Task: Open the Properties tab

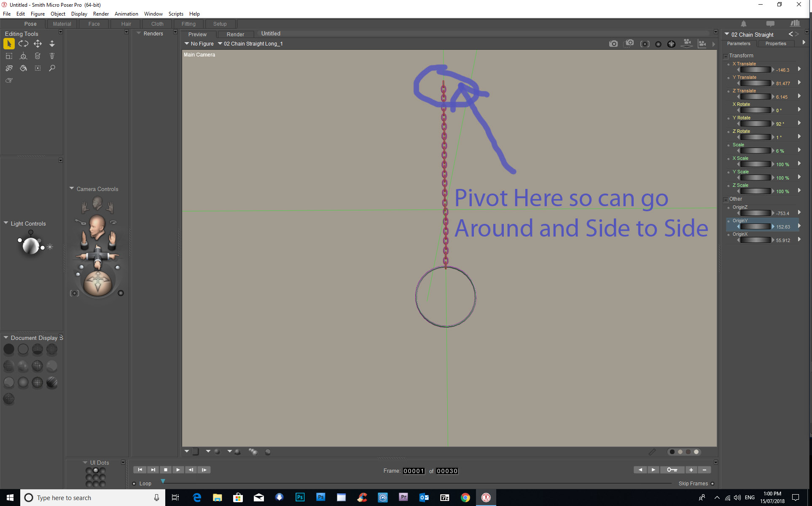Action: pos(775,44)
